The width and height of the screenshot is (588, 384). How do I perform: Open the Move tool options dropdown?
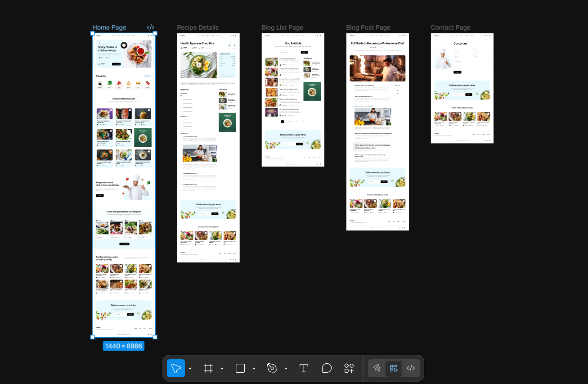pyautogui.click(x=190, y=368)
